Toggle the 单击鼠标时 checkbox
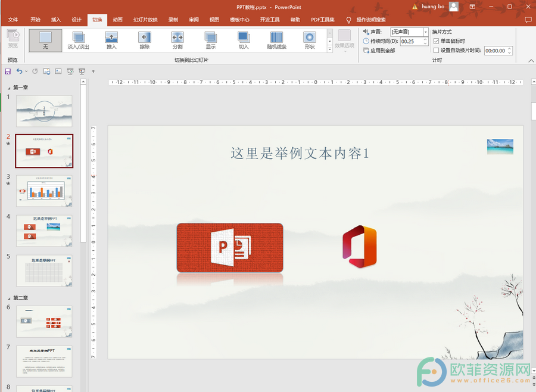The width and height of the screenshot is (536, 392). point(436,41)
